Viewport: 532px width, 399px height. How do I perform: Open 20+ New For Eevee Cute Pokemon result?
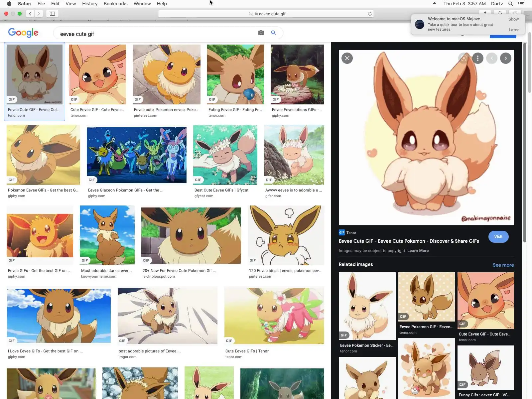191,235
